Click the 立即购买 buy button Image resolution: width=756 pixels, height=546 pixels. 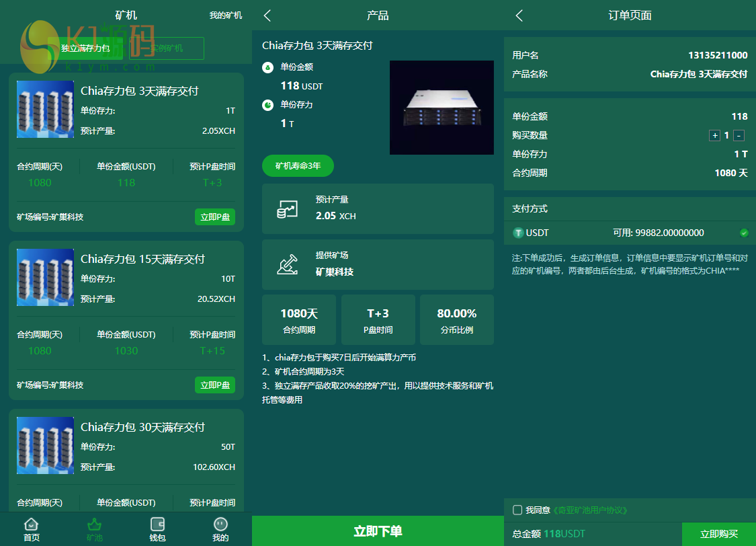[719, 534]
